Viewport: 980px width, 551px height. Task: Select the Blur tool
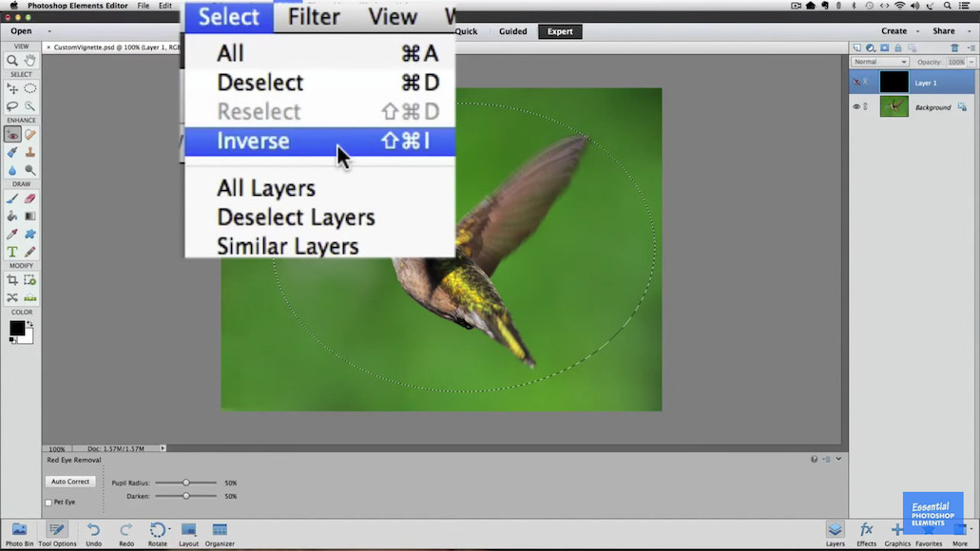tap(11, 170)
